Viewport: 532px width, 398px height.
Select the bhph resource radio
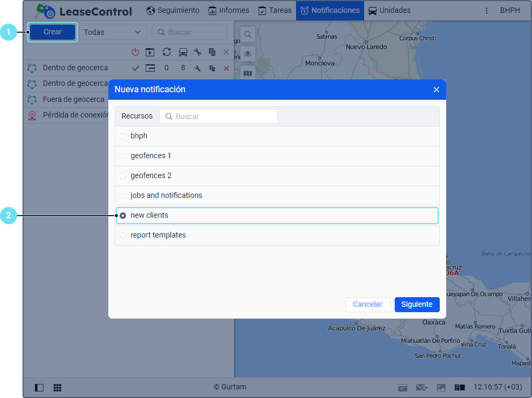pos(123,136)
